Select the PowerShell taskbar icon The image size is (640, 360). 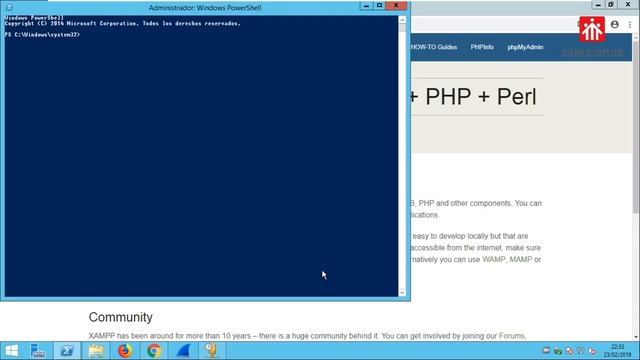(x=67, y=351)
